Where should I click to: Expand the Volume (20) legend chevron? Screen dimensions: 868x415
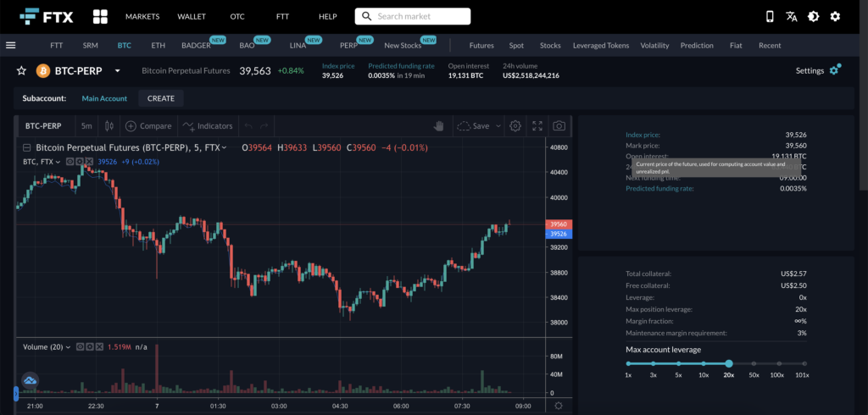click(x=68, y=347)
